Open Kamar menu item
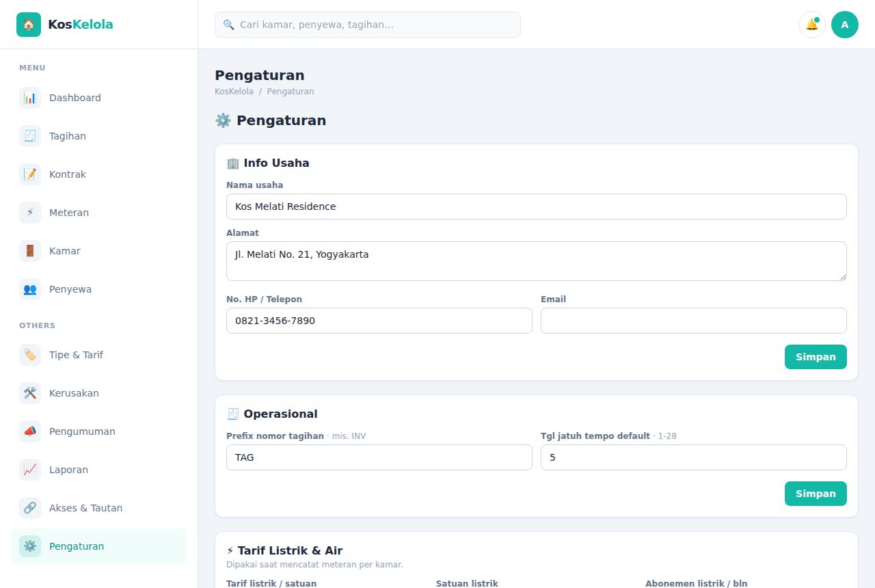 [x=98, y=251]
